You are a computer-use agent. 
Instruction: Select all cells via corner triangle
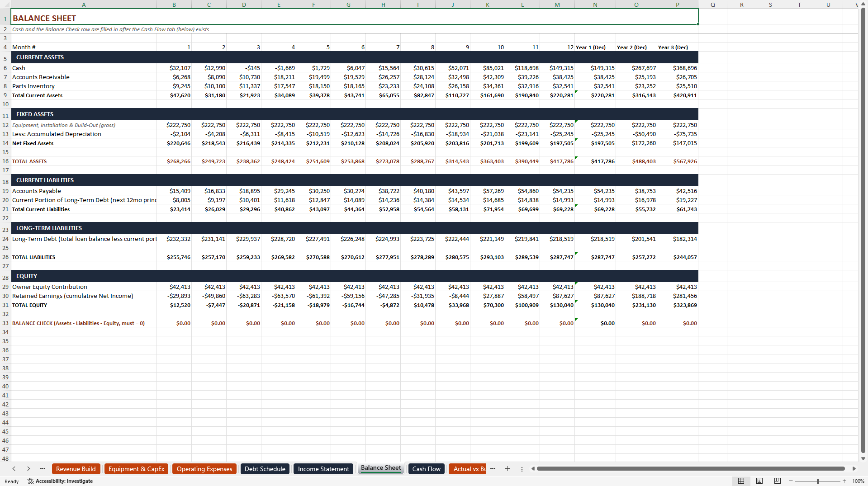[x=5, y=5]
